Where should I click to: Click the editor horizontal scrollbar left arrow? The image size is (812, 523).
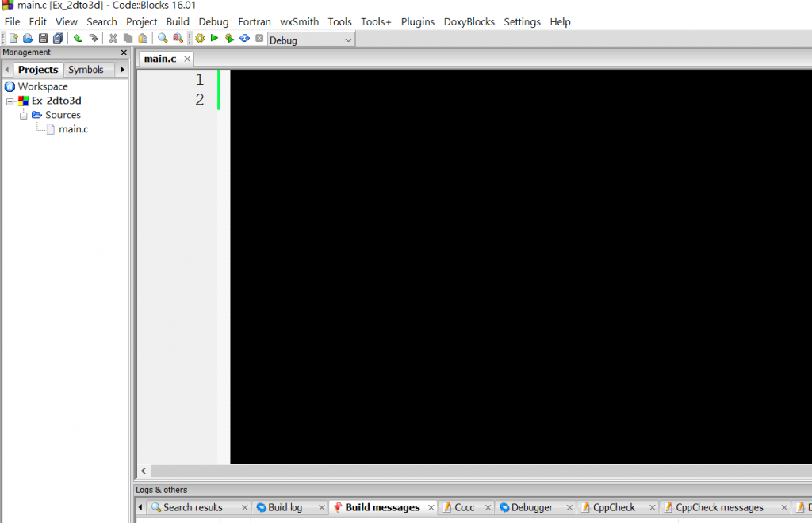click(x=144, y=471)
